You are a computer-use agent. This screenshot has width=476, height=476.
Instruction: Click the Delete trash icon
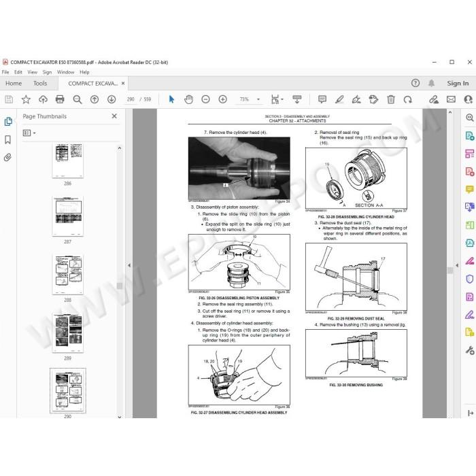[x=391, y=99]
